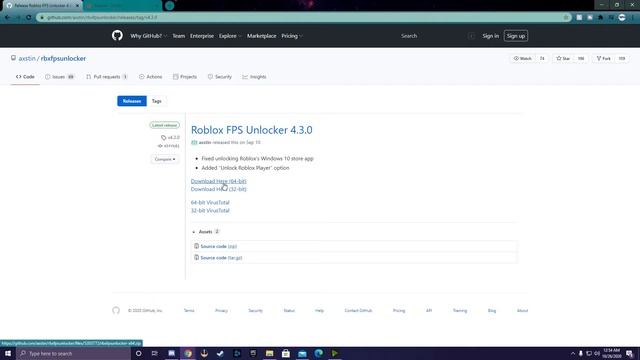
Task: Open the Terms footer link
Action: 189,311
